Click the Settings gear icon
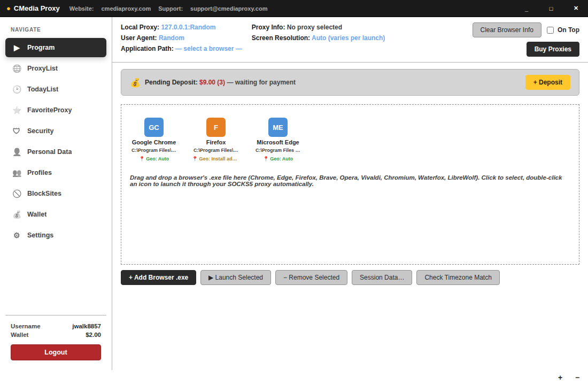This screenshot has width=588, height=385. [x=17, y=235]
